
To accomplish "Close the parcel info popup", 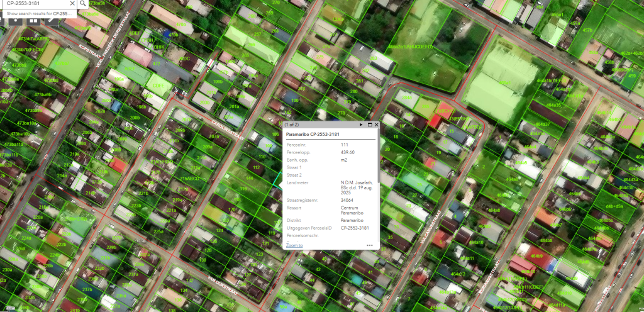I will [377, 125].
